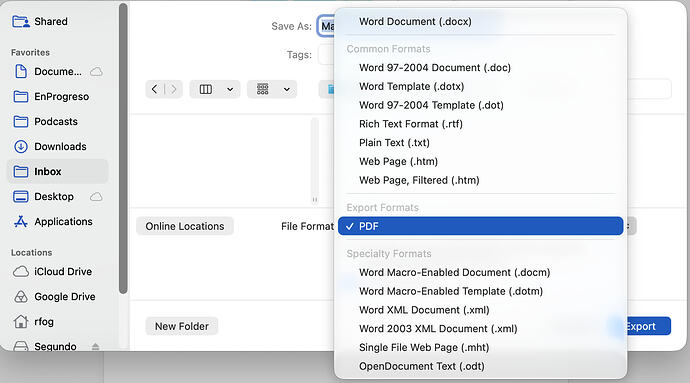Switch to column view icon
The width and height of the screenshot is (690, 383).
pyautogui.click(x=206, y=89)
